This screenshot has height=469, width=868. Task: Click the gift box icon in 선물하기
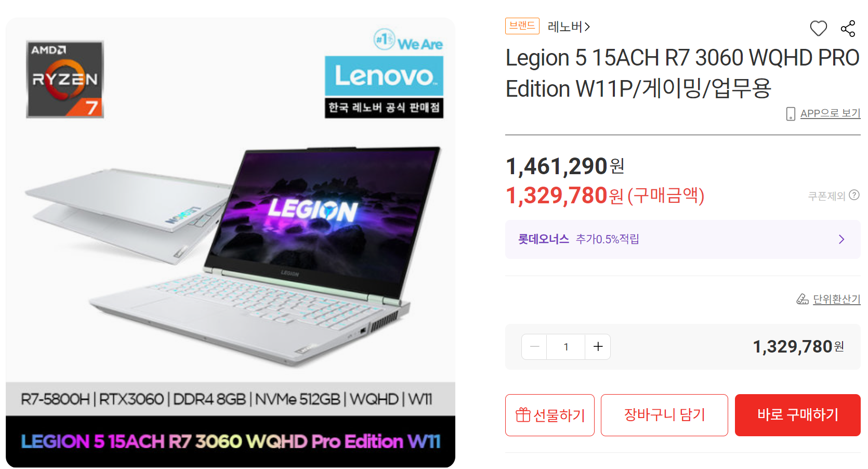tap(523, 415)
